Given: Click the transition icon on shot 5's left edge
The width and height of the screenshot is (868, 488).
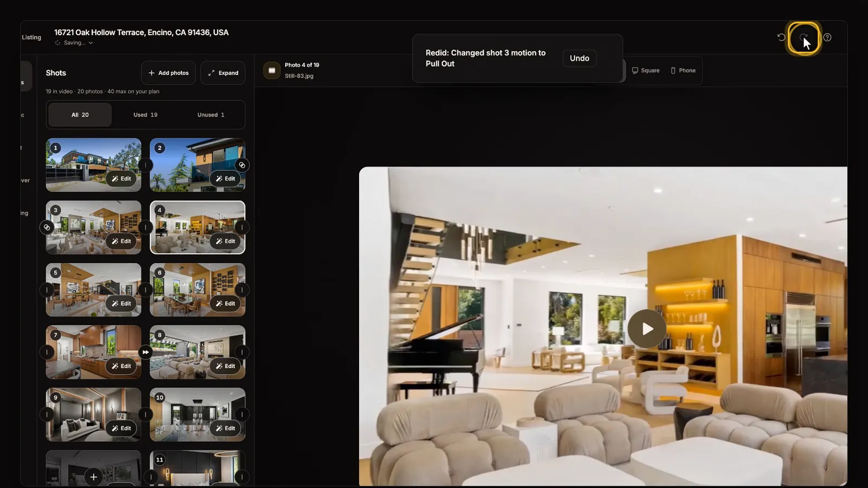Looking at the screenshot, I should tap(47, 290).
